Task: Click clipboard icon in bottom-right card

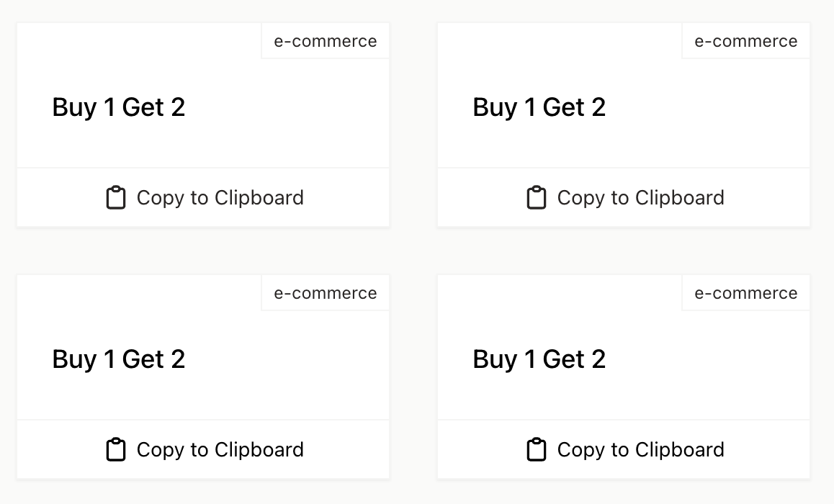Action: click(536, 450)
